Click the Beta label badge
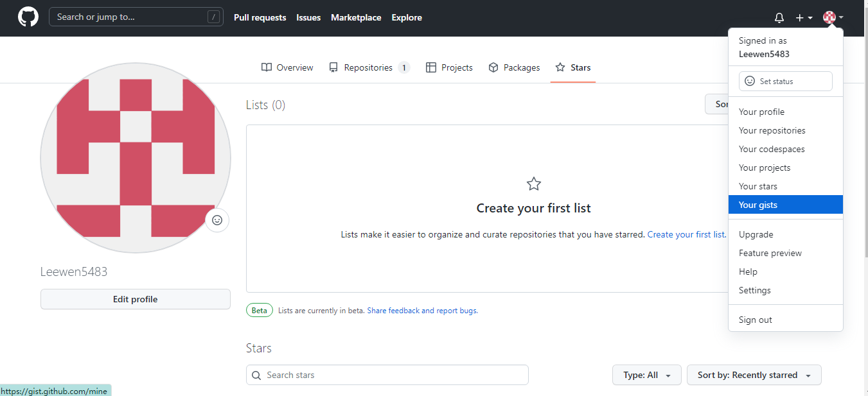868x396 pixels. [x=259, y=311]
